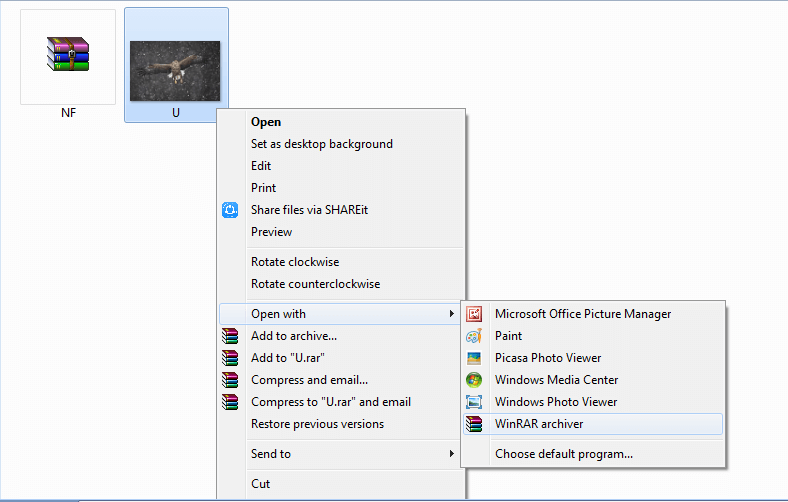Click WinRAR icon beside Add to archive
Viewport: 788px width, 502px height.
(x=230, y=336)
